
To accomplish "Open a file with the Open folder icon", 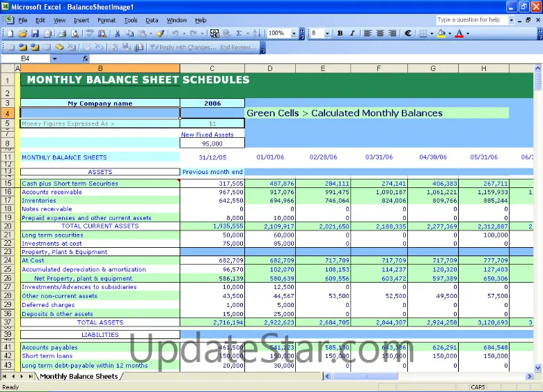I will 23,33.
